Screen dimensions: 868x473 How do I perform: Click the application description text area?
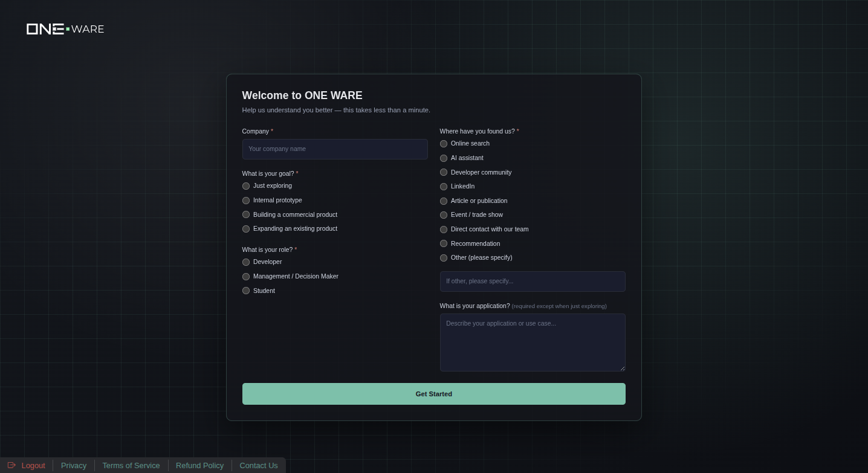[x=533, y=343]
